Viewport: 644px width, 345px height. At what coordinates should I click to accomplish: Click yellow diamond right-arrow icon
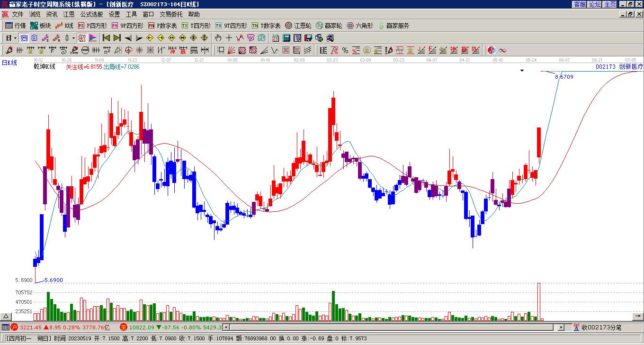pyautogui.click(x=161, y=38)
